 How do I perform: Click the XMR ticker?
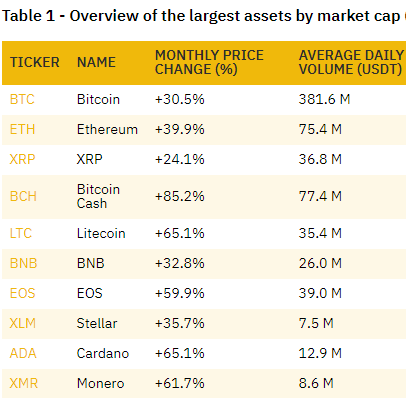[24, 383]
